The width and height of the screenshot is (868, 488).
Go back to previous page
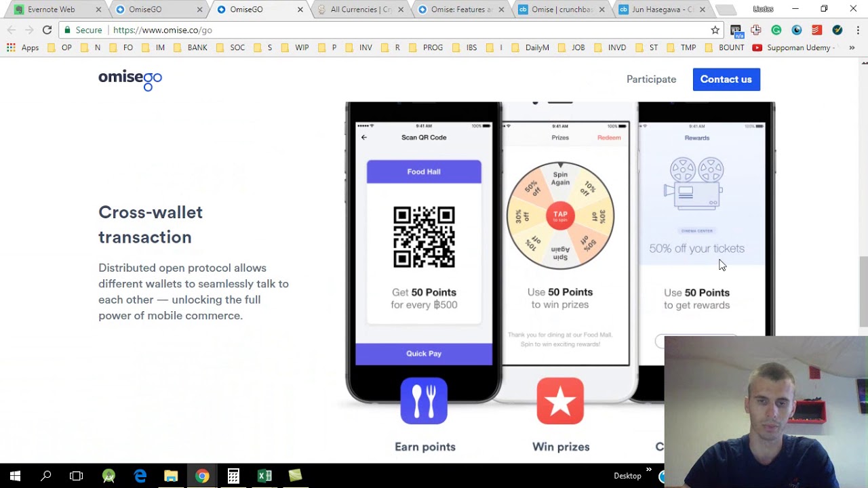12,30
